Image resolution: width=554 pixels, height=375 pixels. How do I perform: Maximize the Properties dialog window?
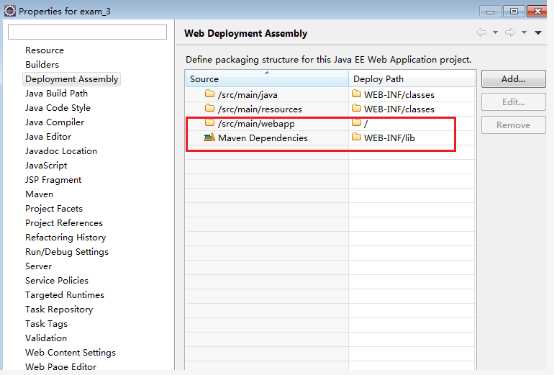513,11
